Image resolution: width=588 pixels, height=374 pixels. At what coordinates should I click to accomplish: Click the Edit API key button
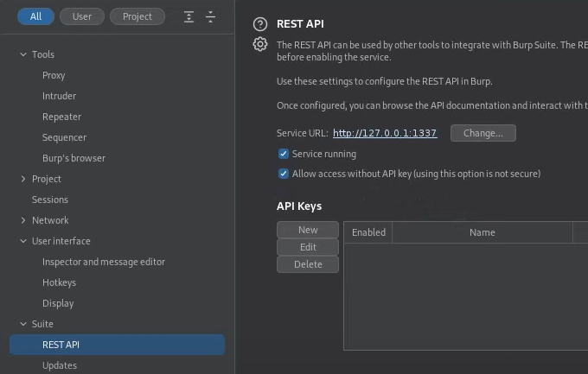pyautogui.click(x=308, y=247)
